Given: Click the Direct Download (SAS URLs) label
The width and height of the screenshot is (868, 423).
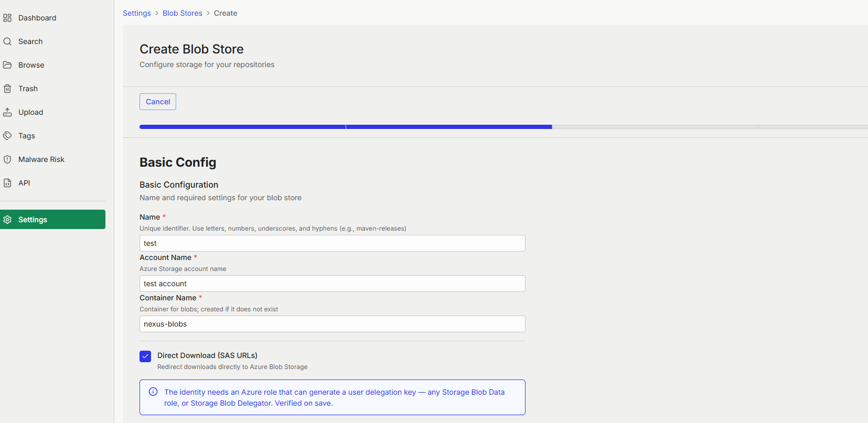Looking at the screenshot, I should point(207,355).
